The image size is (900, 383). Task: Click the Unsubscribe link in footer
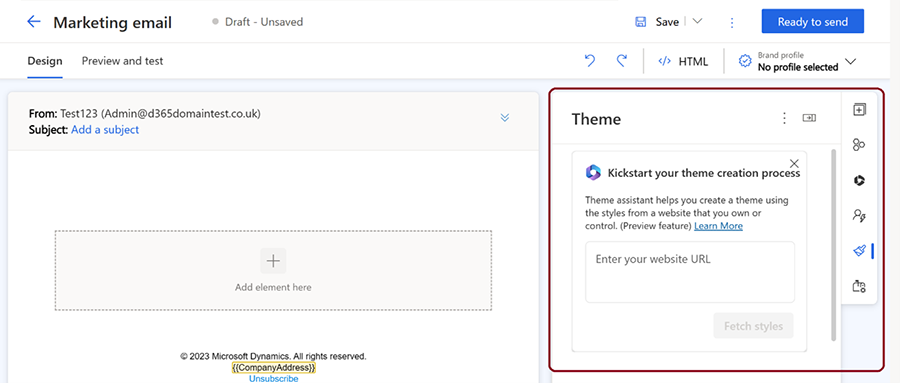pos(273,378)
